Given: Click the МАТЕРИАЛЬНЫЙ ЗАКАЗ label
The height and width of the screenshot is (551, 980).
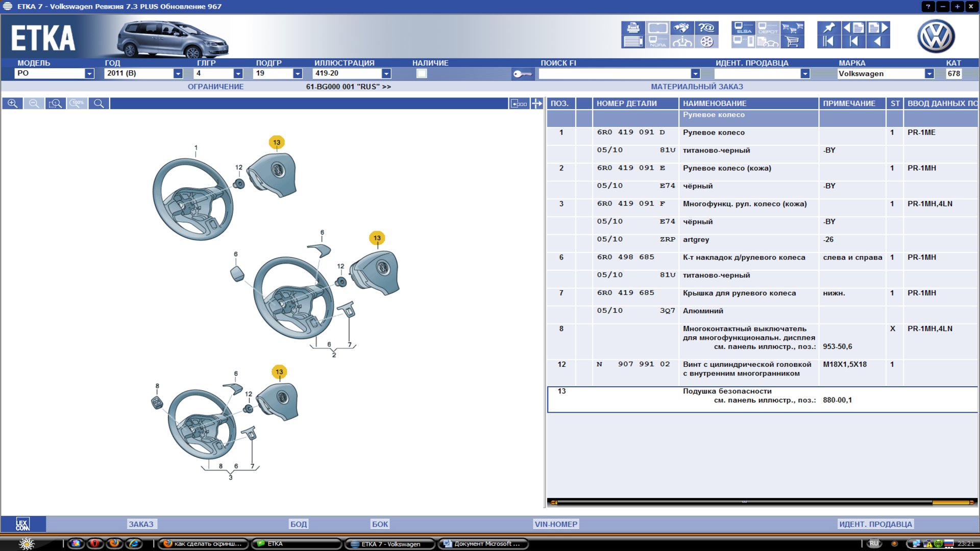Looking at the screenshot, I should click(x=697, y=87).
